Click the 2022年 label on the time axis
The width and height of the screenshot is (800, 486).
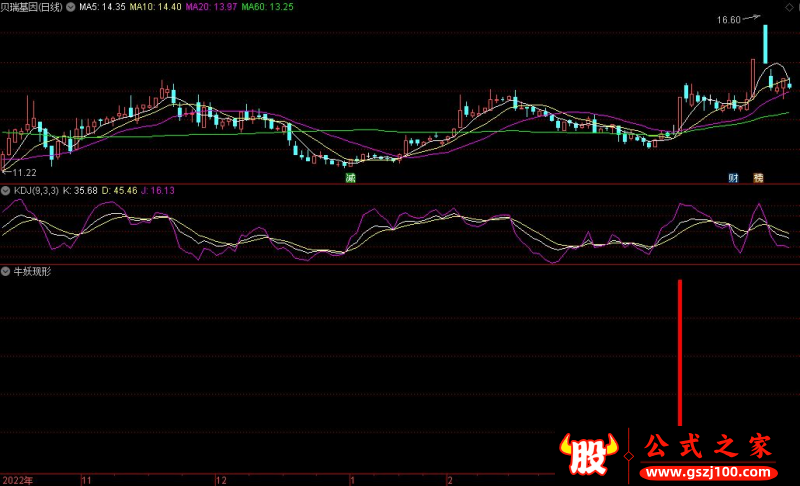[x=16, y=480]
